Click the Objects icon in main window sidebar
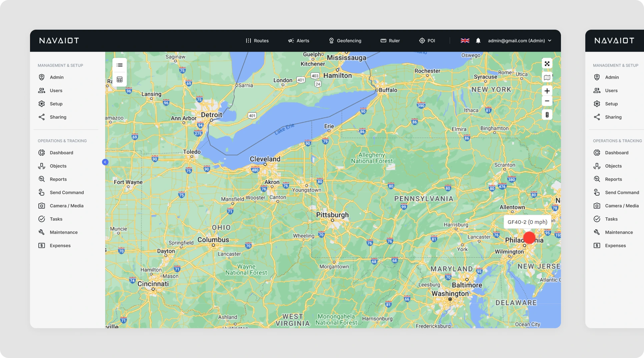The height and width of the screenshot is (358, 644). 42,166
